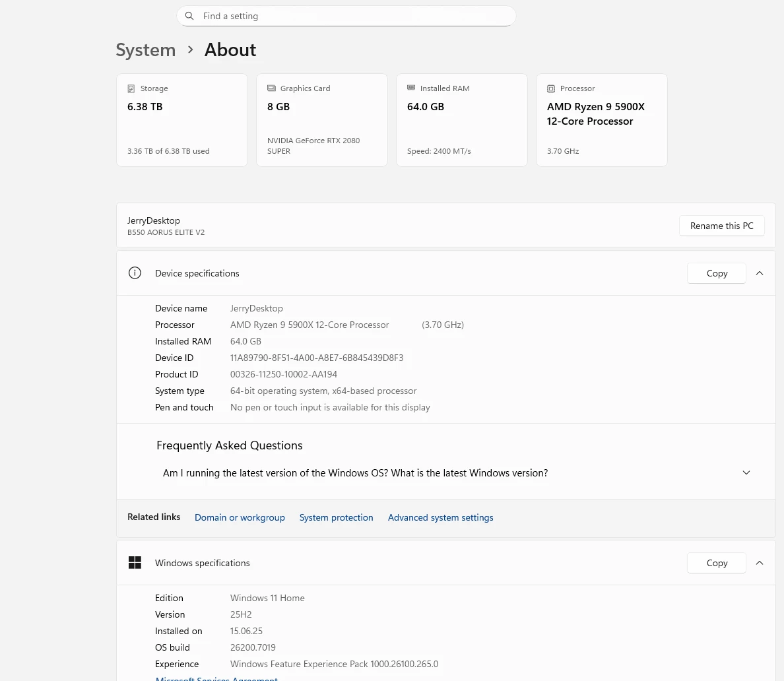Click the Device specifications info icon
The width and height of the screenshot is (784, 681).
tap(135, 273)
